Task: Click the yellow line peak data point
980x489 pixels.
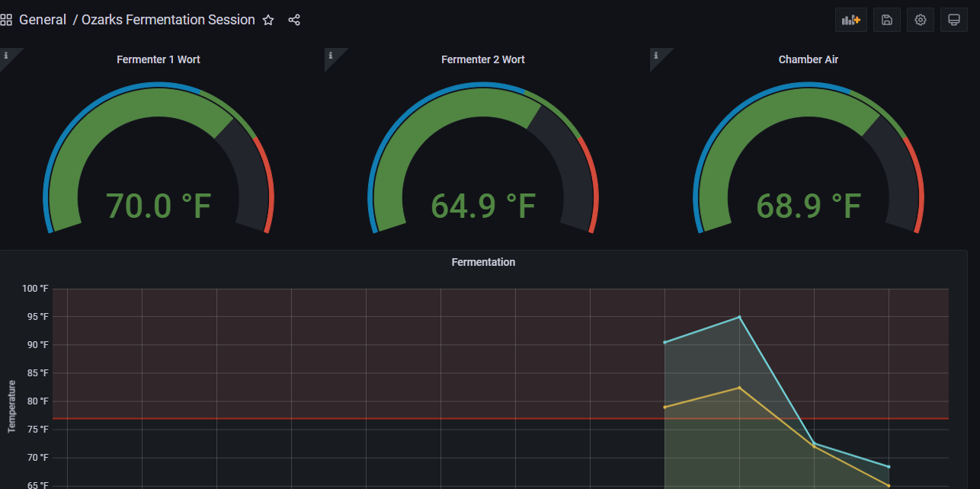Action: coord(739,388)
